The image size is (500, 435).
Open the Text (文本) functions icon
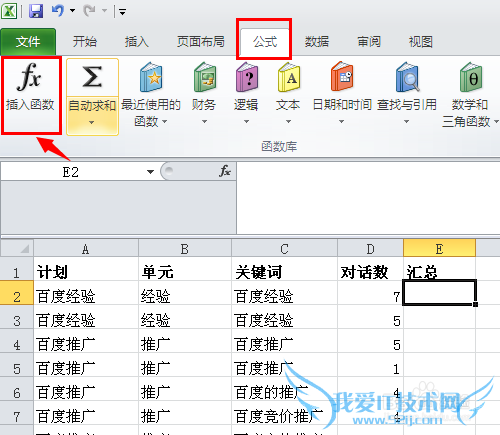[289, 77]
